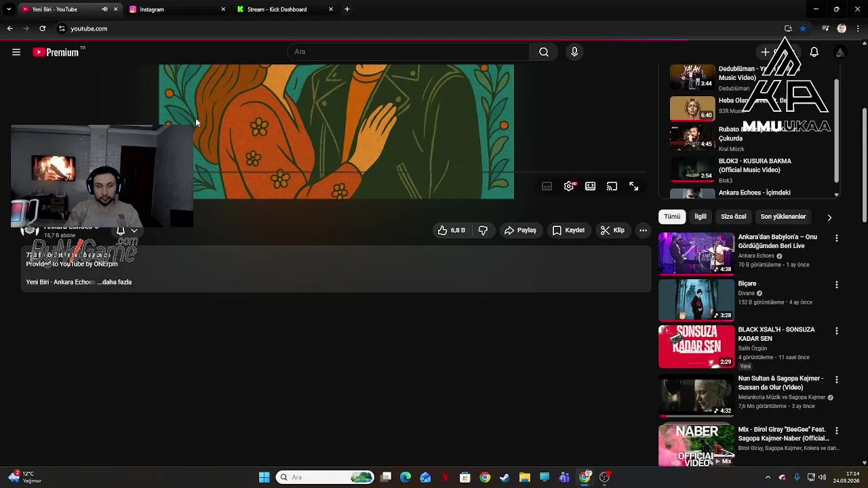This screenshot has width=868, height=488.
Task: Go back in browser history
Action: pyautogui.click(x=9, y=28)
